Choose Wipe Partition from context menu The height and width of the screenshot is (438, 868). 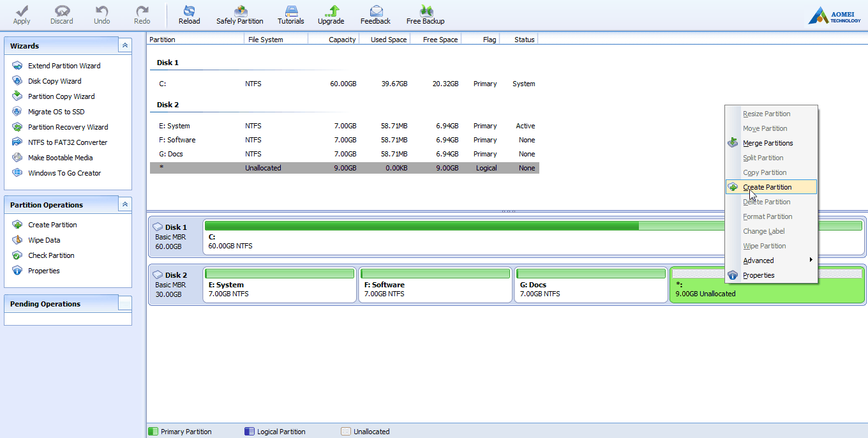click(771, 246)
